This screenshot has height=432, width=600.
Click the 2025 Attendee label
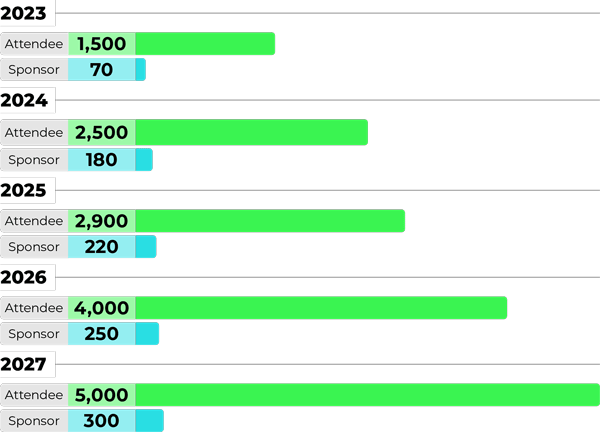(34, 220)
